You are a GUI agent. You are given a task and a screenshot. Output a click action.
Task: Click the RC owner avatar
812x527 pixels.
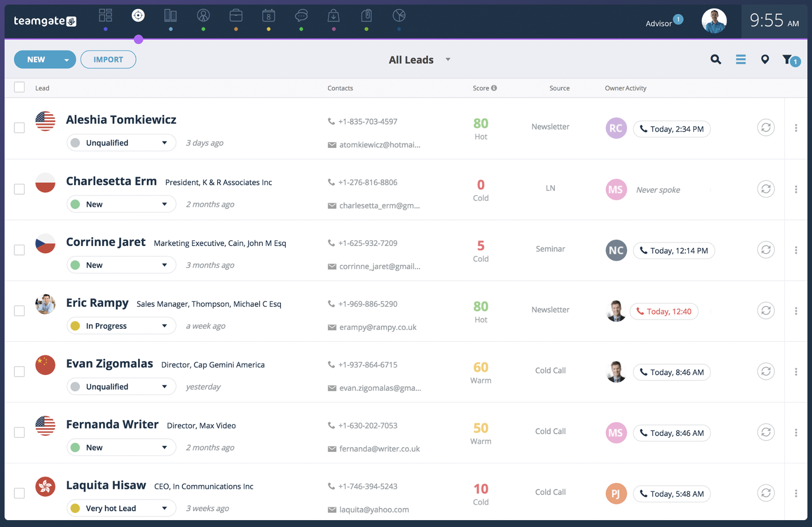click(616, 128)
